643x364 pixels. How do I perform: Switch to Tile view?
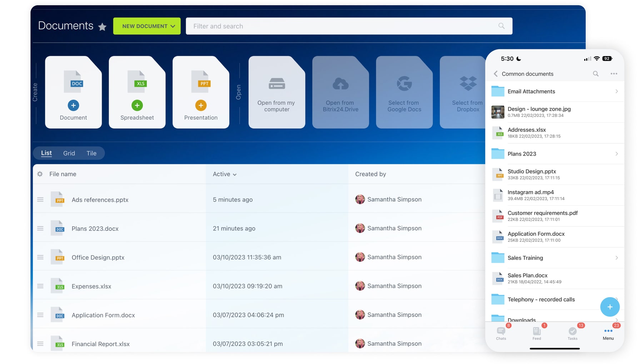coord(91,153)
